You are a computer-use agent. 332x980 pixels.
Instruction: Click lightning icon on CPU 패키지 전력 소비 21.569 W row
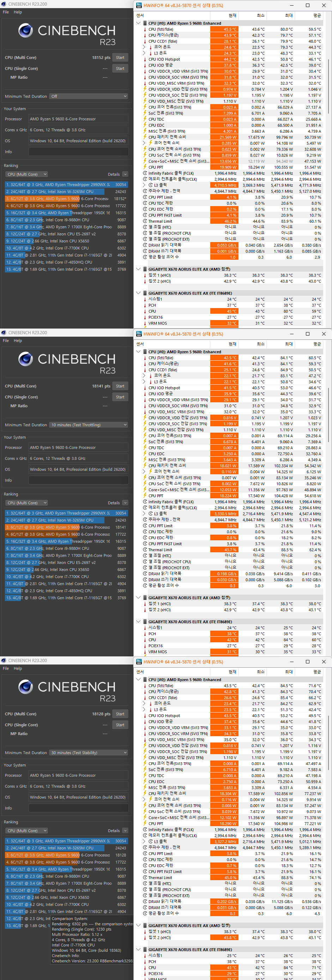145,137
